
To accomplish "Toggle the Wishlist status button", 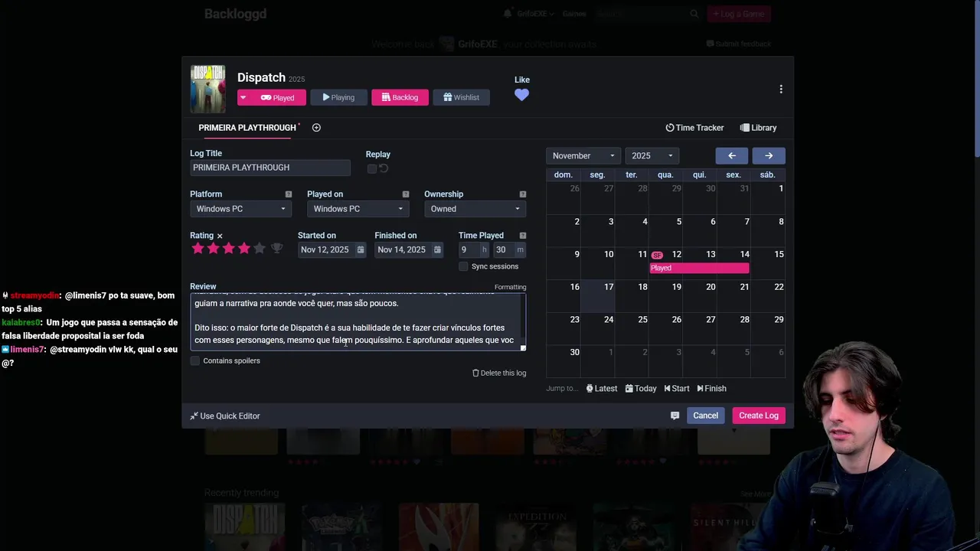I will 461,97.
